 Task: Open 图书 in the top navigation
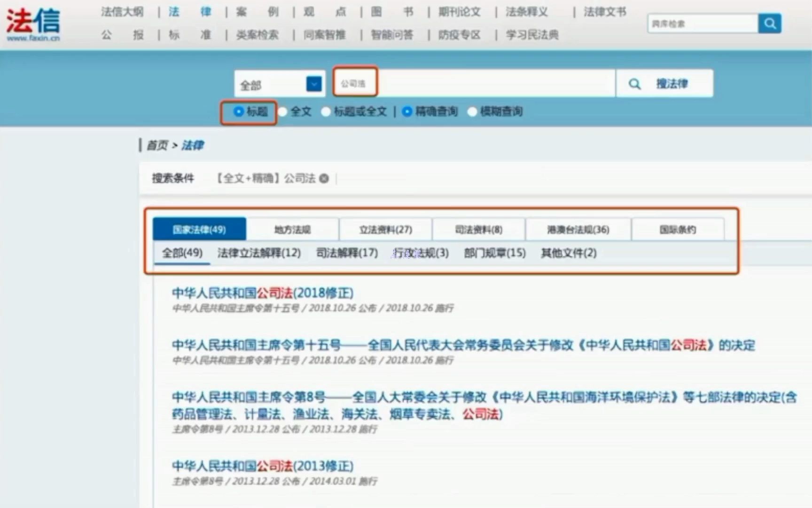392,12
